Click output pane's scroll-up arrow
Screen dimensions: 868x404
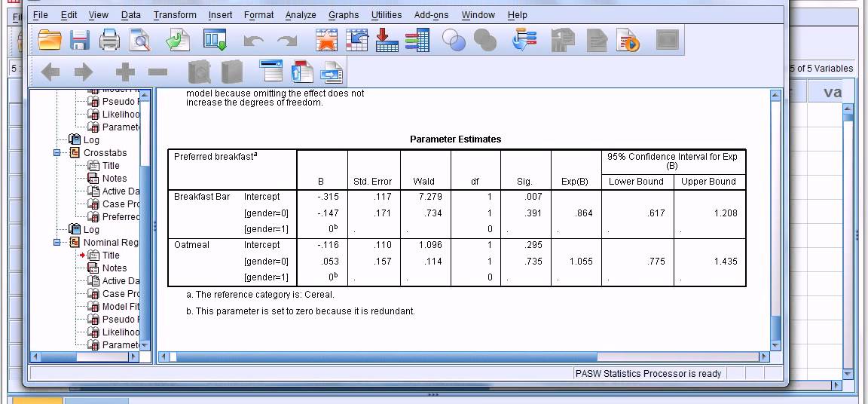pos(775,95)
